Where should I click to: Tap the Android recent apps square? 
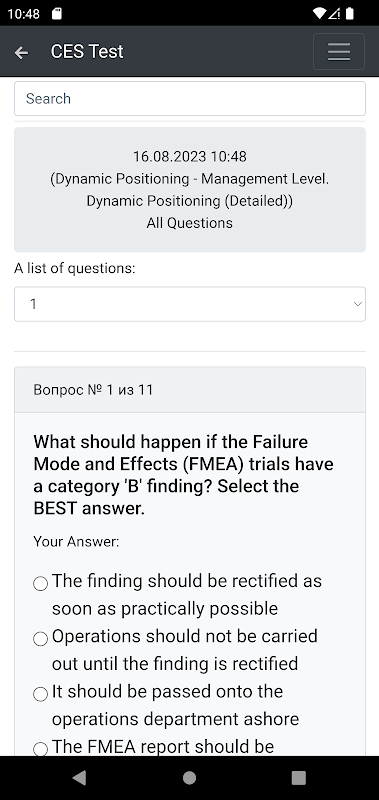(298, 778)
